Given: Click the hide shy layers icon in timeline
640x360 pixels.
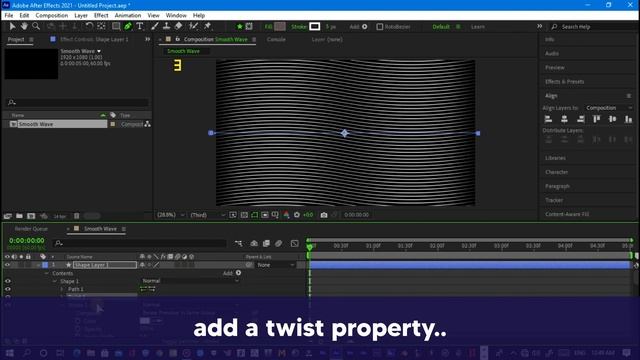Looking at the screenshot, I should coord(254,243).
